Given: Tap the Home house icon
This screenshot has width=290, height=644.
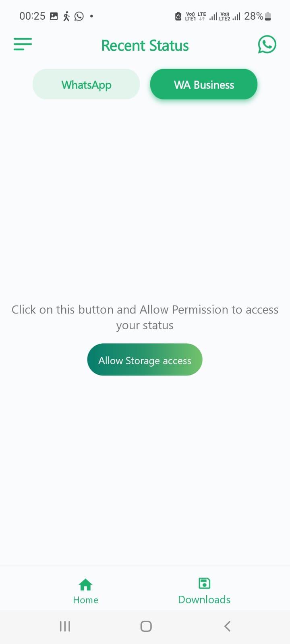Looking at the screenshot, I should click(x=85, y=584).
